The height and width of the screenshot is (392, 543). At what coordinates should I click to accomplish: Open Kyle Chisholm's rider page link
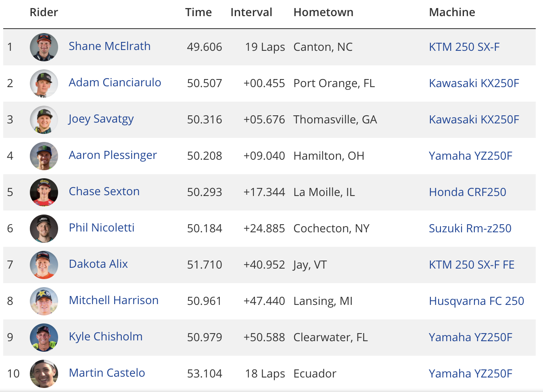tap(106, 337)
